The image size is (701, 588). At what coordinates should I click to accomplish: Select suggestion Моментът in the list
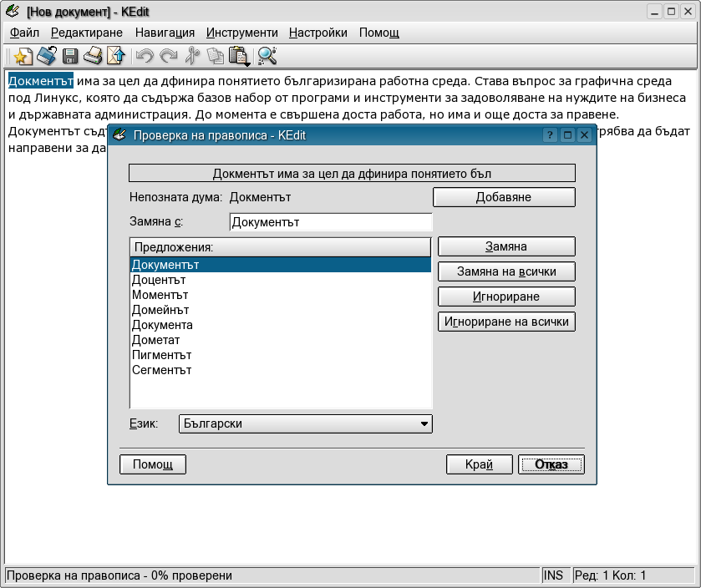(160, 295)
